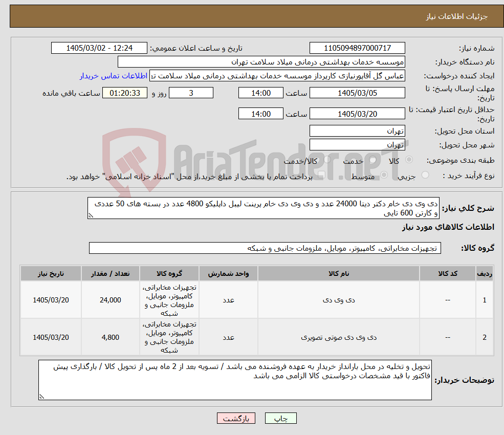Click the price validity time 14:00 field
The height and width of the screenshot is (435, 504).
coord(260,114)
